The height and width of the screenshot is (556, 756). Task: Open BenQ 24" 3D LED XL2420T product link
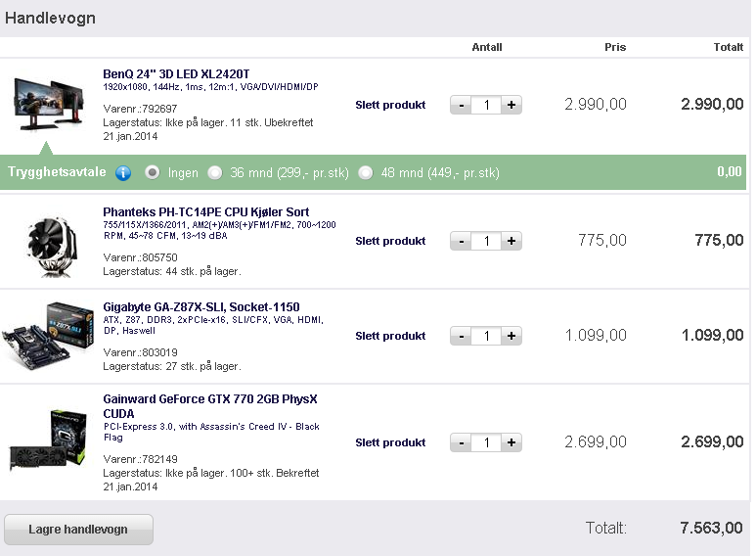176,73
